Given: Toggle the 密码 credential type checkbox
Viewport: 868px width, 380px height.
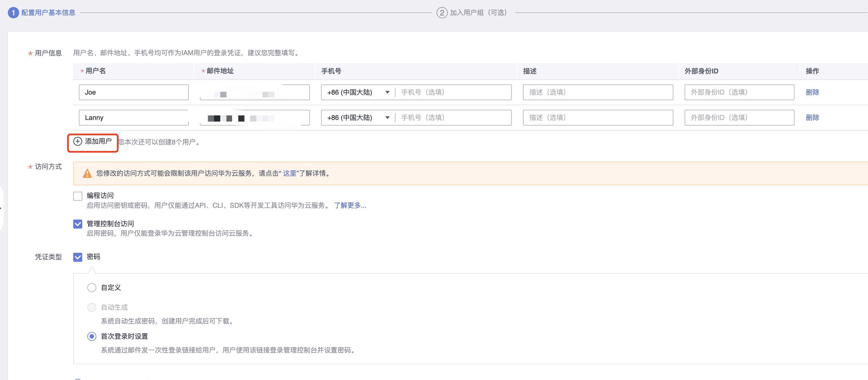Looking at the screenshot, I should (x=77, y=257).
